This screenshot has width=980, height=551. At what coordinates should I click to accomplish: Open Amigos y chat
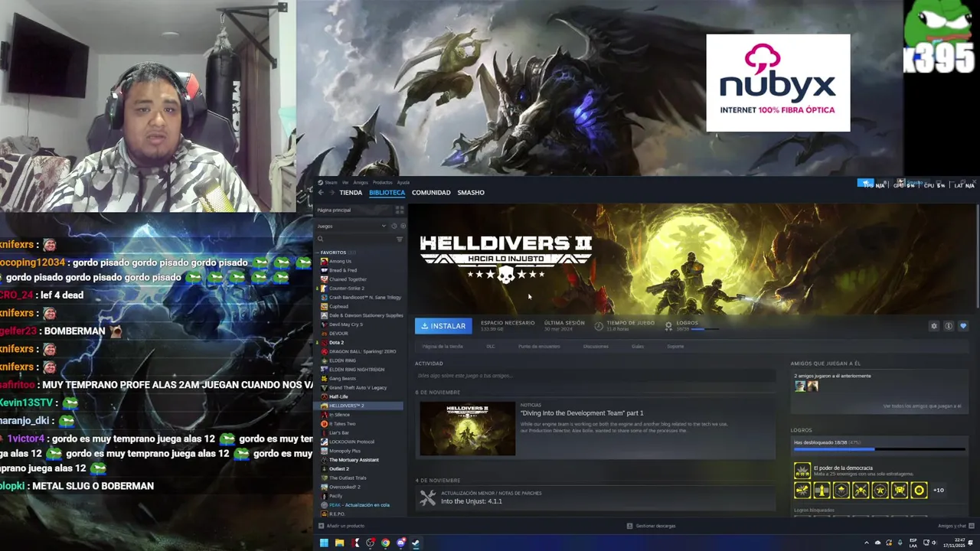click(955, 526)
